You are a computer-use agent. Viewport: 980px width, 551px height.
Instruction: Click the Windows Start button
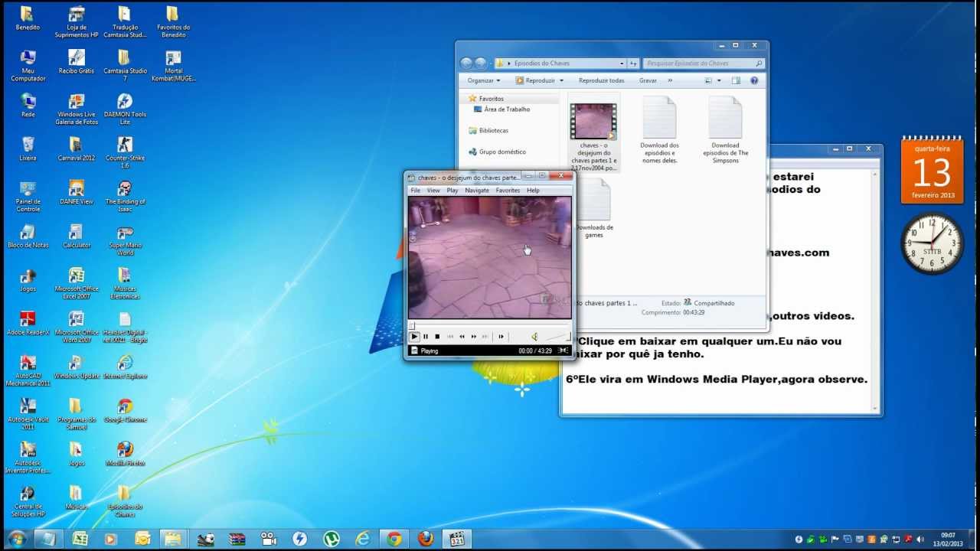coord(16,539)
